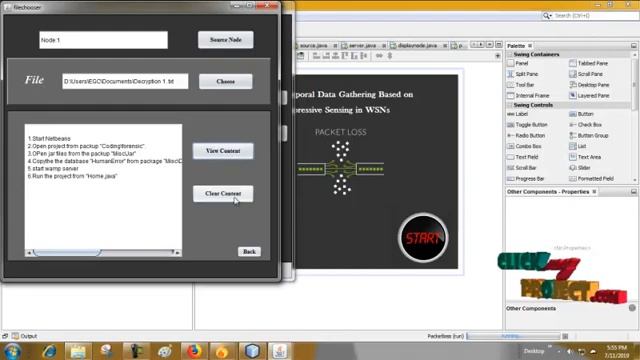Select the Progress Bar component in Palette
The width and height of the screenshot is (640, 360).
(526, 178)
